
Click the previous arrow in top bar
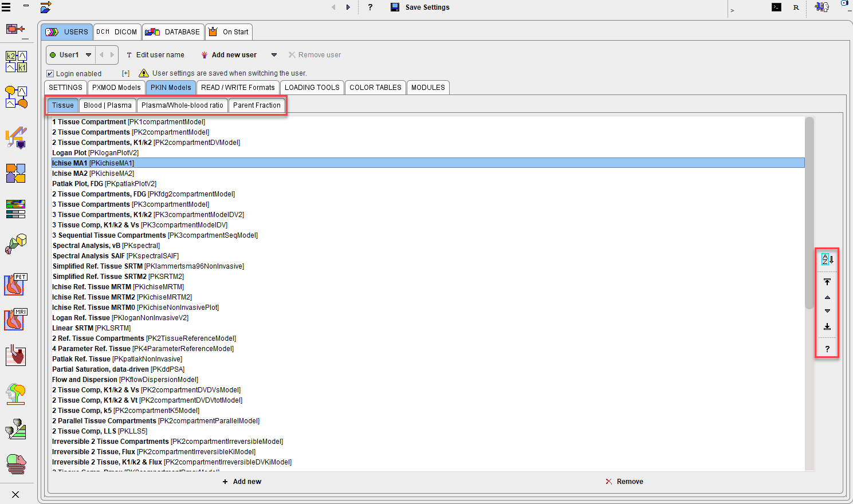(x=333, y=7)
